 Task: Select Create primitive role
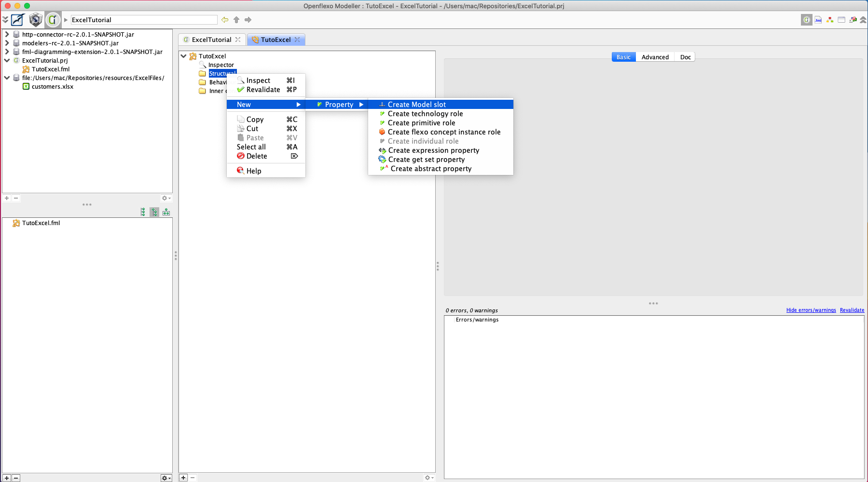[441, 123]
